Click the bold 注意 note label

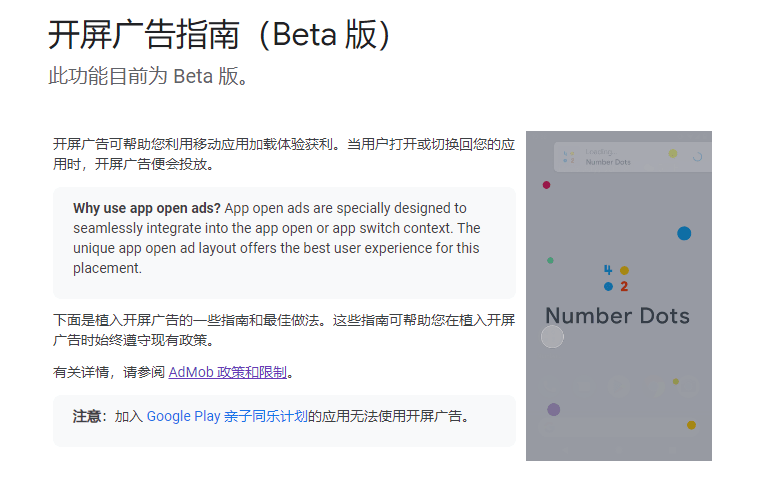tap(88, 416)
